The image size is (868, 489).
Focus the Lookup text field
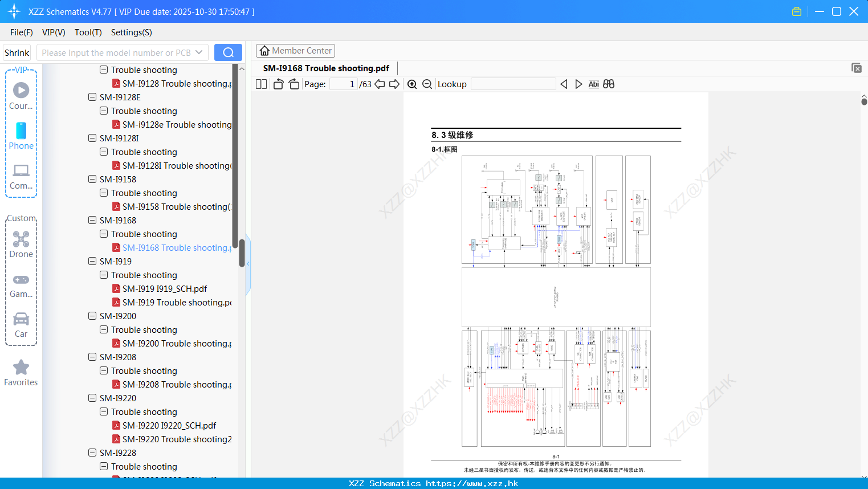coord(514,84)
